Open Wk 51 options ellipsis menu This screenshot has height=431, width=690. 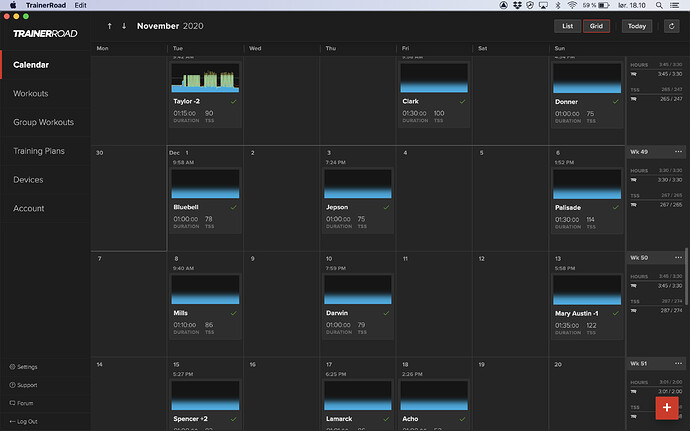click(x=678, y=364)
